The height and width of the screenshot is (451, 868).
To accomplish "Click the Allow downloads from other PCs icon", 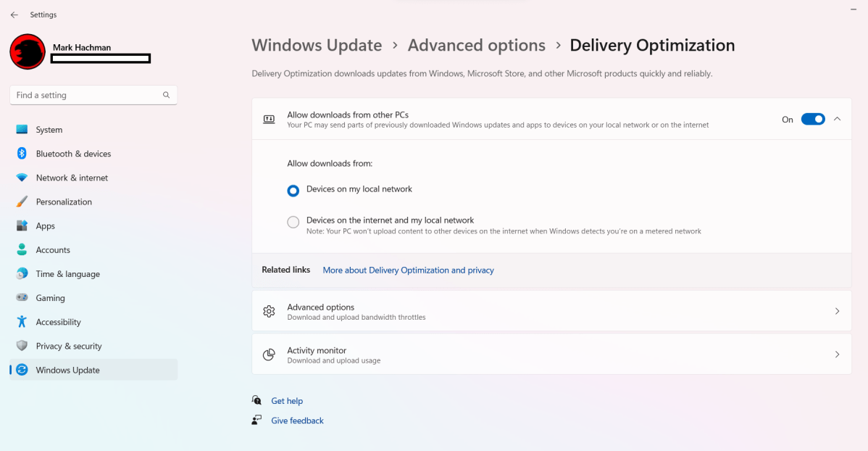I will (x=269, y=119).
